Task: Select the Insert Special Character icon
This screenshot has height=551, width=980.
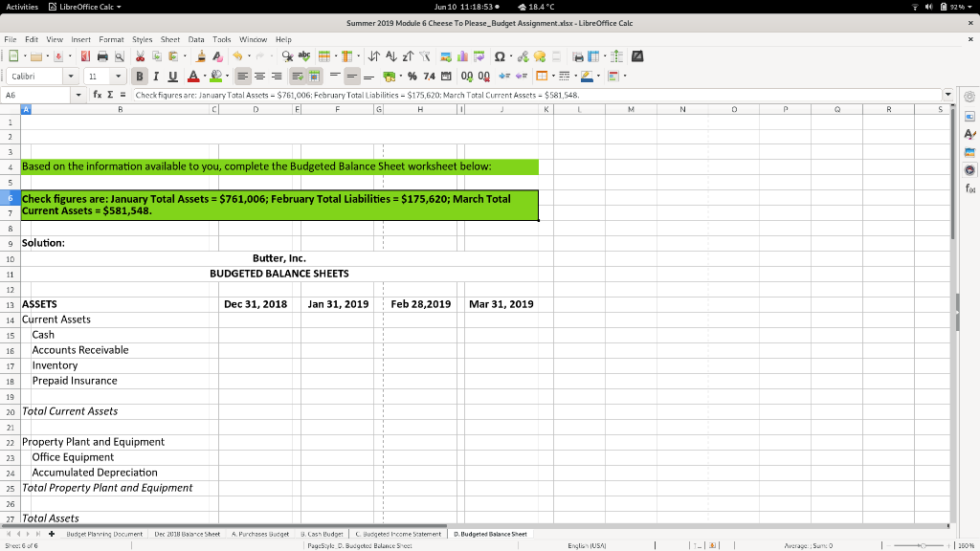Action: pos(500,56)
